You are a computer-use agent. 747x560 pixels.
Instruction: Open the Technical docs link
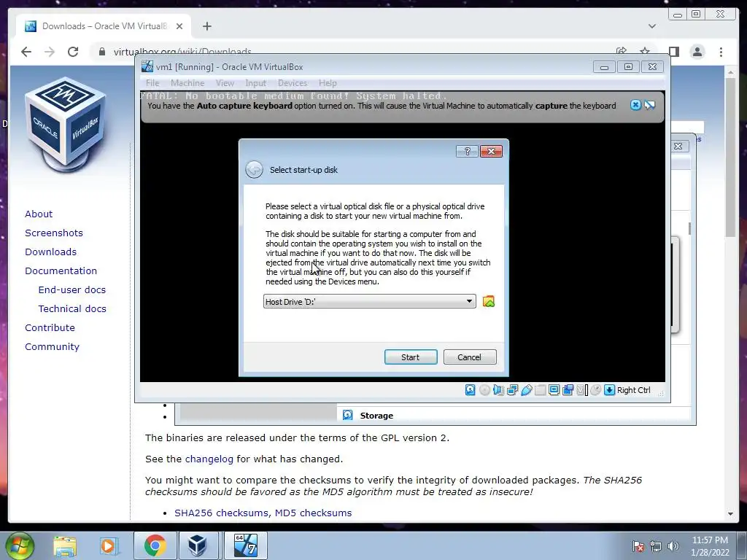[x=72, y=309]
